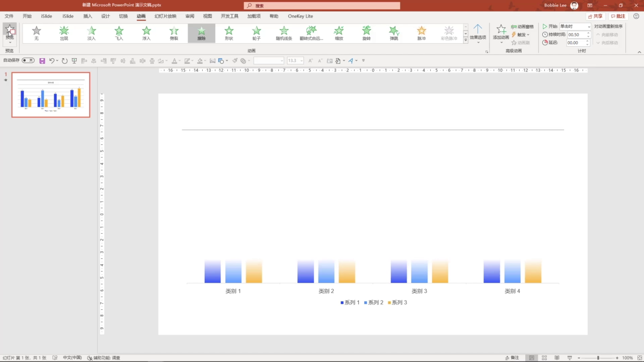The height and width of the screenshot is (362, 644).
Task: Open the 文件 (File) menu
Action: pyautogui.click(x=9, y=16)
